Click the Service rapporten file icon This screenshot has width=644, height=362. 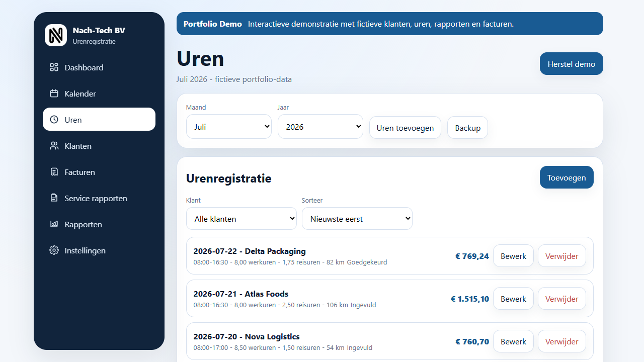tap(54, 198)
